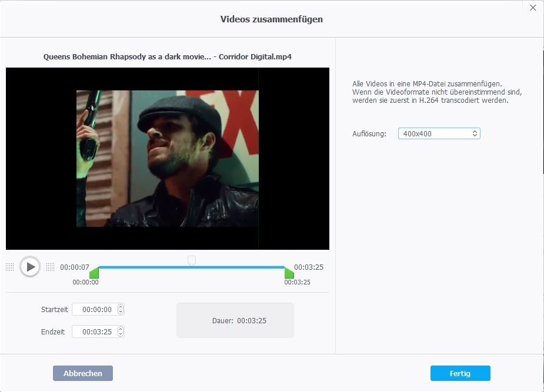The image size is (544, 392).
Task: Click the Startzeit label
Action: coord(55,310)
